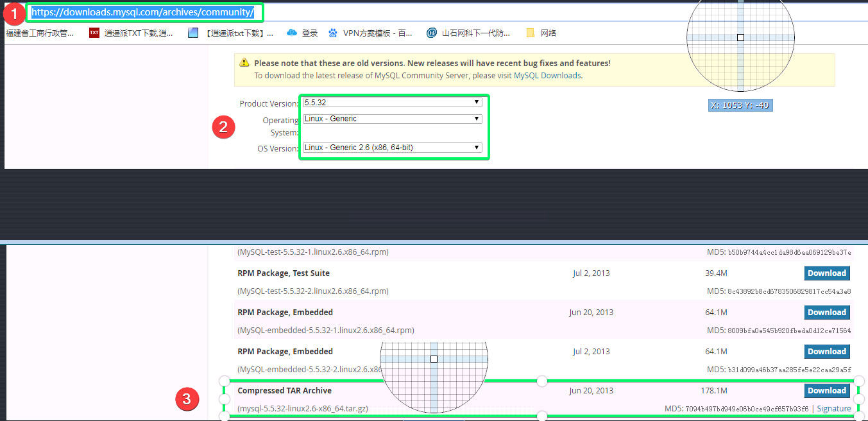Click the MD5 value of the TAR archive
Screen dimensions: 868x421
[747, 409]
